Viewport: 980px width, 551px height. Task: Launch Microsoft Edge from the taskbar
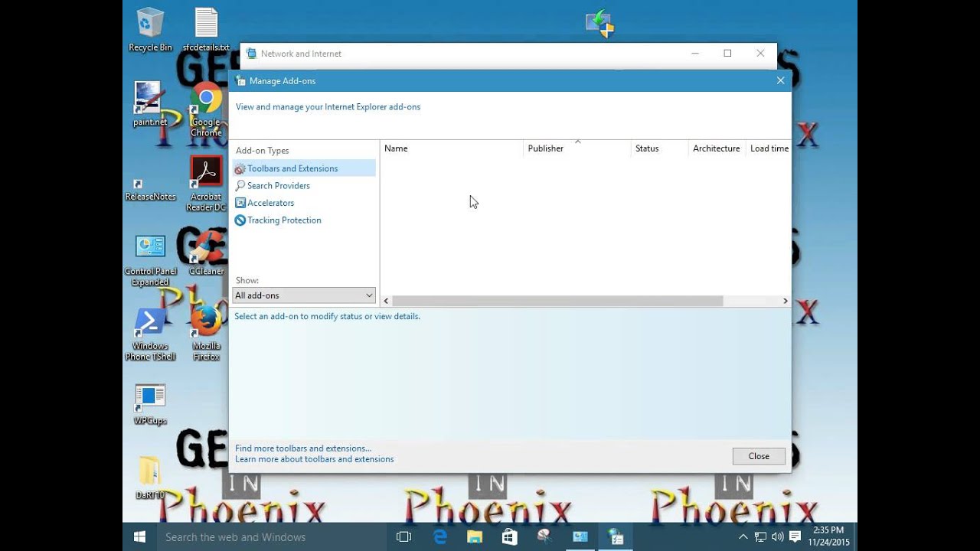coord(440,537)
